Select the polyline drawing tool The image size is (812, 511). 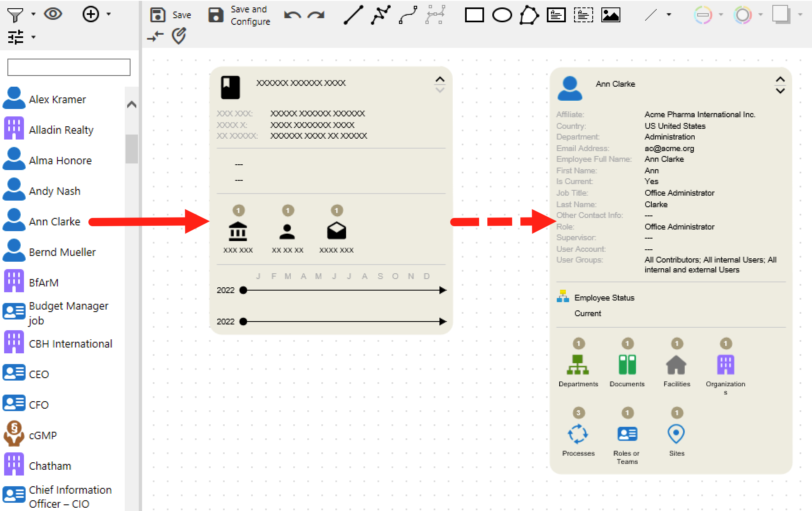pos(380,15)
